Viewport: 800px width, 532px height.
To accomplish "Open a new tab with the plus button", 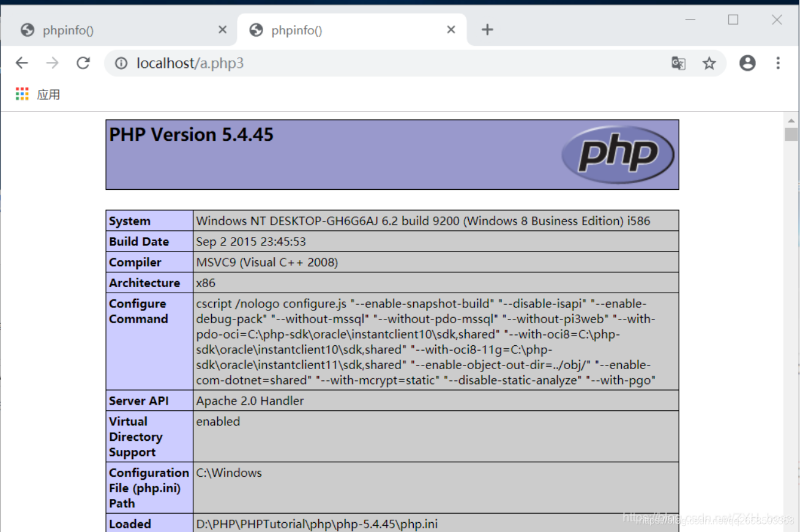I will tap(487, 29).
